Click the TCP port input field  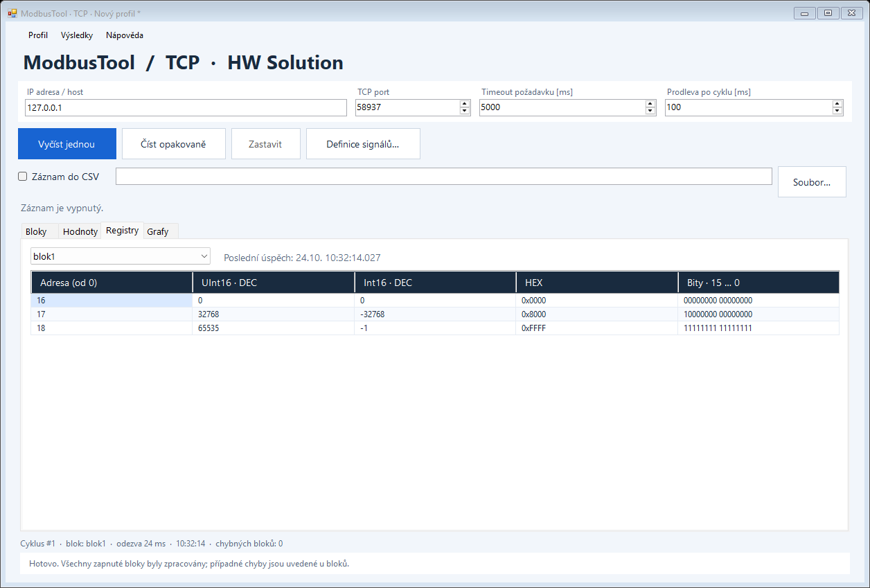point(407,107)
